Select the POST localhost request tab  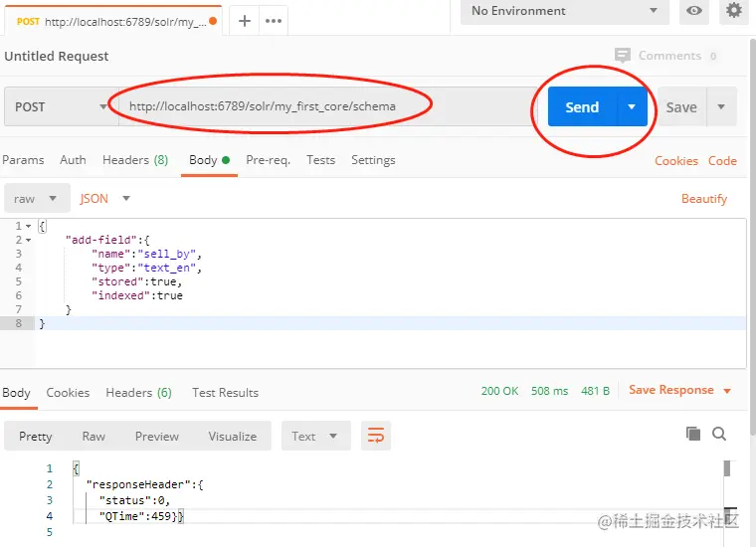pyautogui.click(x=113, y=21)
